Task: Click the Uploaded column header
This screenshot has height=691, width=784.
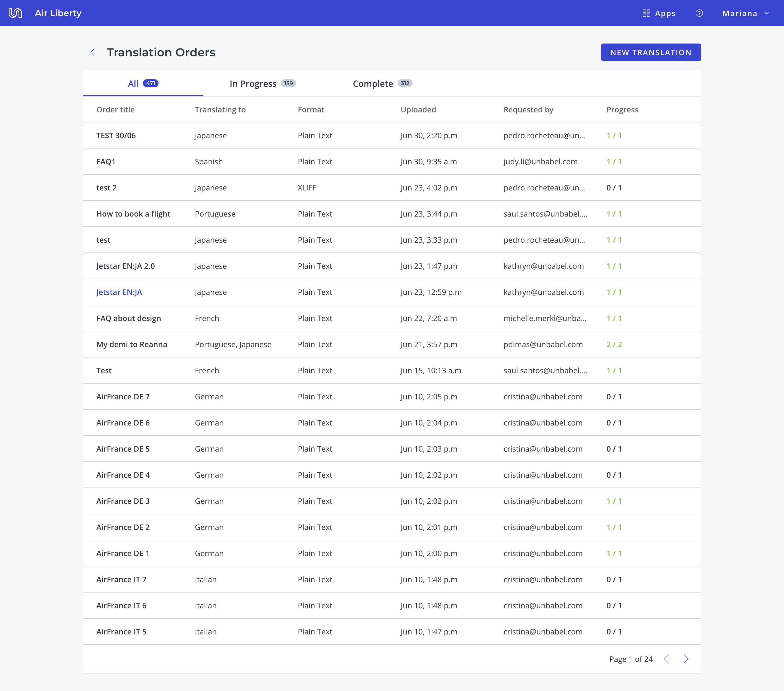Action: tap(418, 109)
